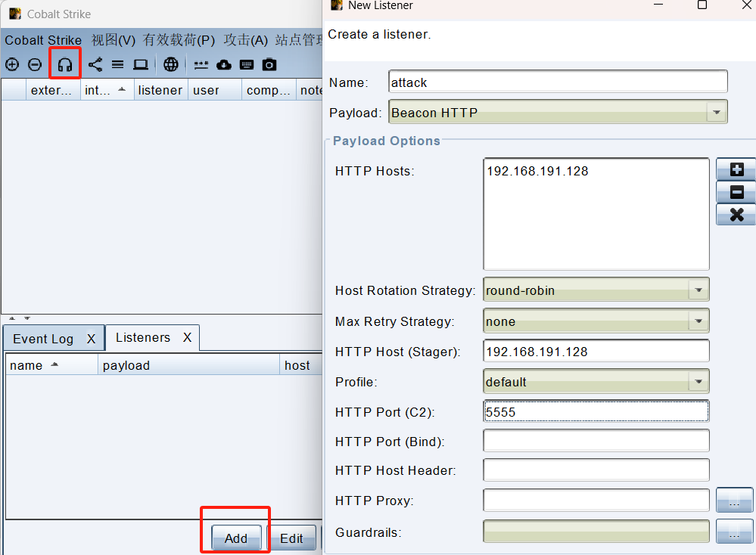
Task: Open the 视图(V) menu
Action: coord(114,40)
